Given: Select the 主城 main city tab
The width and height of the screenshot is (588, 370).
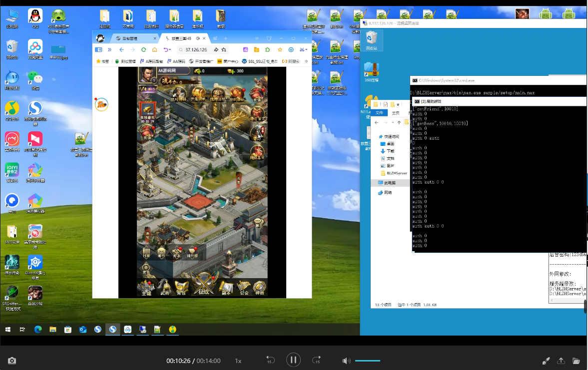Looking at the screenshot, I should [x=146, y=288].
